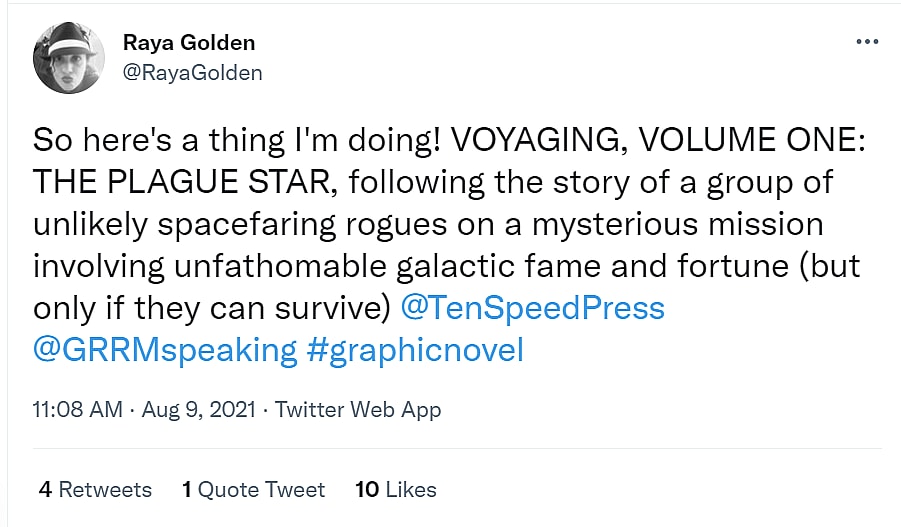Open the three-dot more options menu

coord(866,43)
